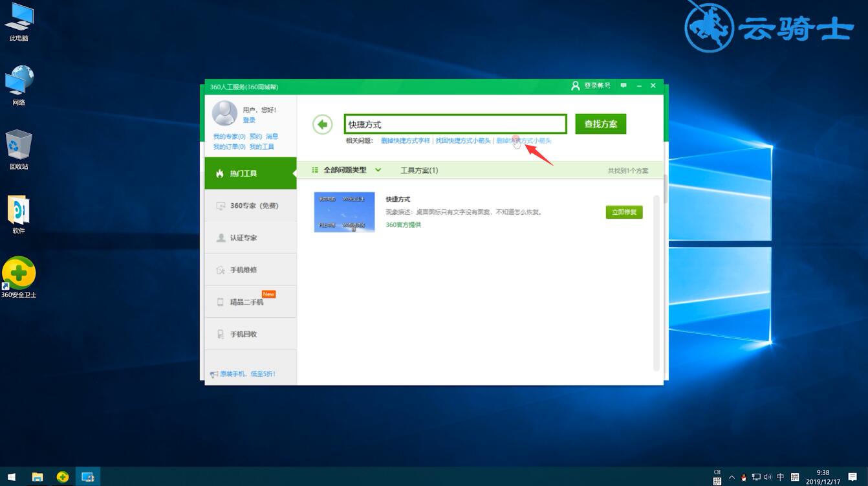The image size is (868, 486).
Task: Click the green back arrow button
Action: click(322, 124)
